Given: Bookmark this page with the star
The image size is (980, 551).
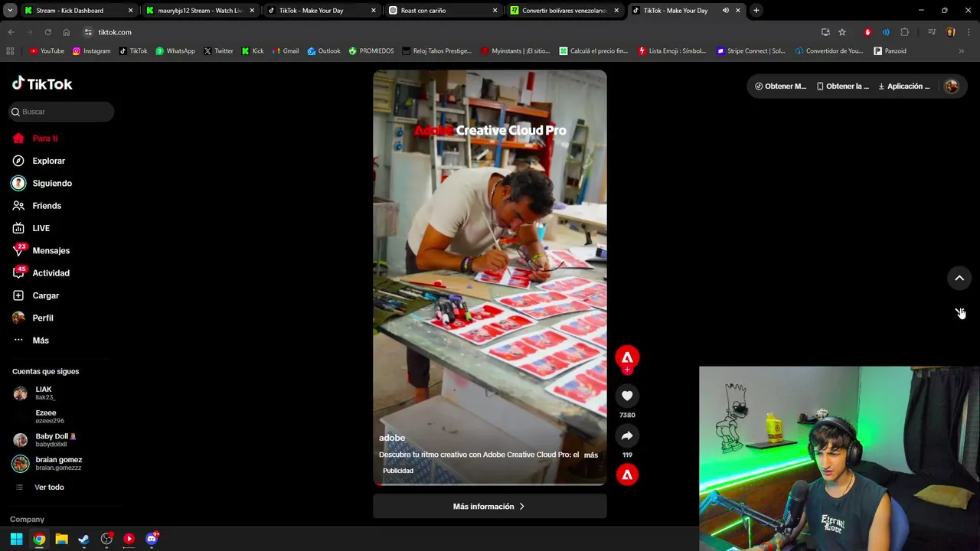Looking at the screenshot, I should click(x=842, y=32).
